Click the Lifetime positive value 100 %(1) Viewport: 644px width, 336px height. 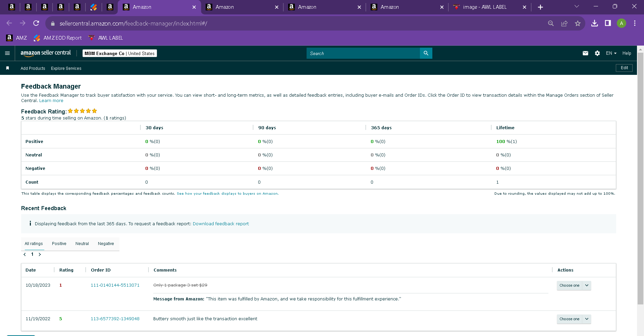tap(506, 142)
